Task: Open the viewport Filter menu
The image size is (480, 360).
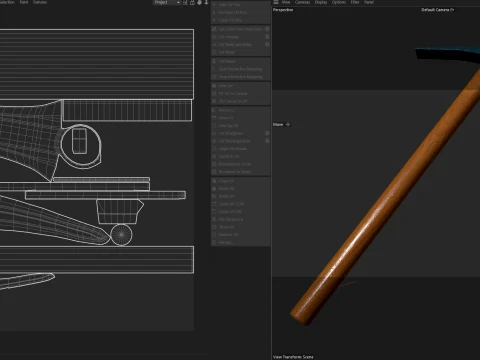Action: point(355,2)
